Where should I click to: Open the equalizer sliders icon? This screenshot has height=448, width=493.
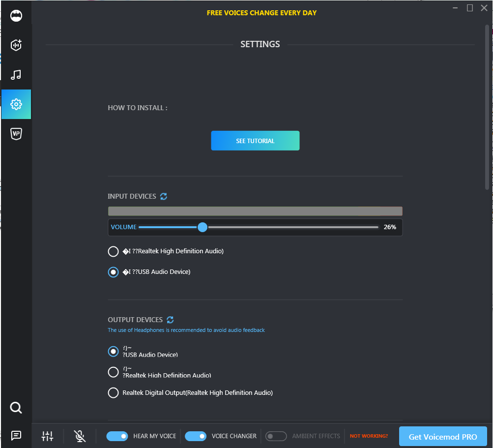coord(48,436)
